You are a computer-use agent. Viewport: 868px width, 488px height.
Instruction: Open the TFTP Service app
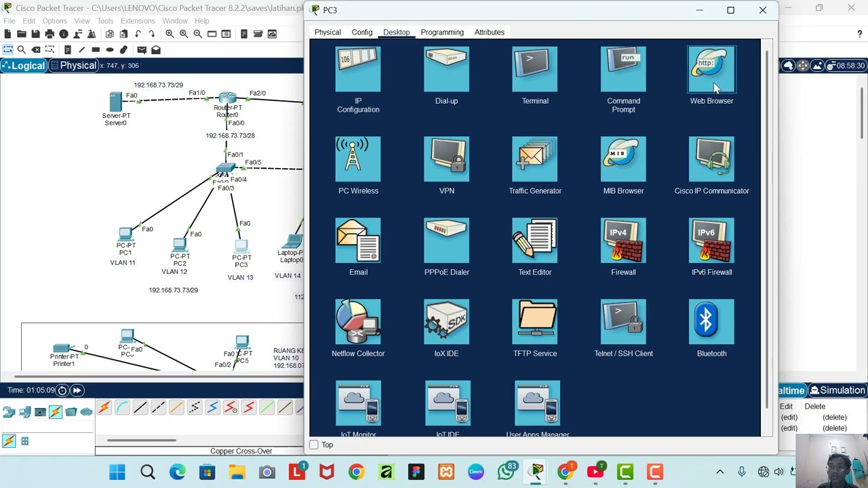[535, 322]
